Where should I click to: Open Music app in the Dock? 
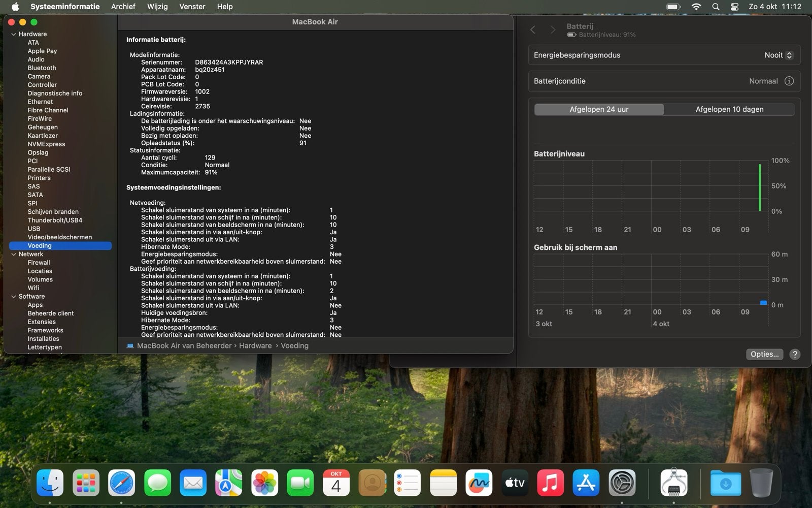click(551, 483)
